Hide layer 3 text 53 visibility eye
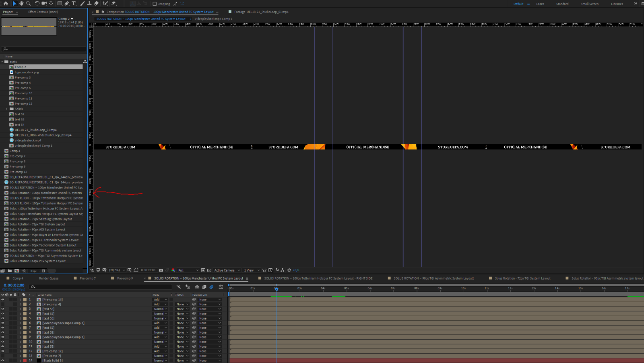This screenshot has width=644, height=363. 2,309
